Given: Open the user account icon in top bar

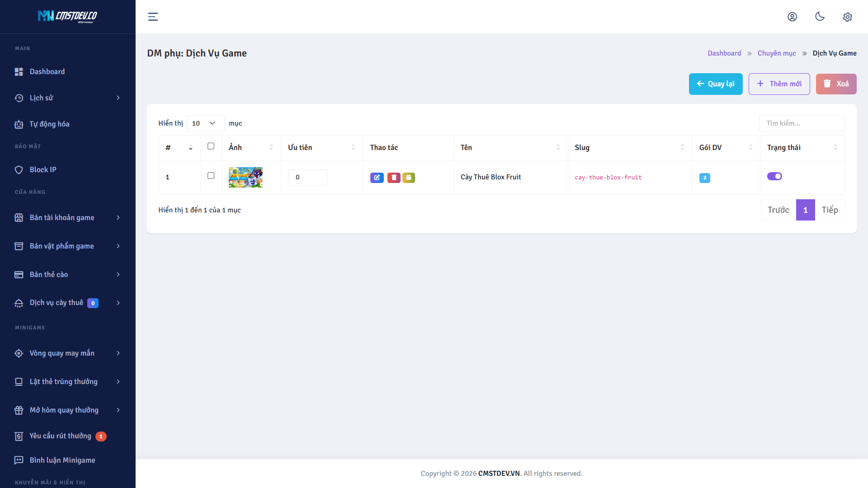Looking at the screenshot, I should tap(793, 17).
